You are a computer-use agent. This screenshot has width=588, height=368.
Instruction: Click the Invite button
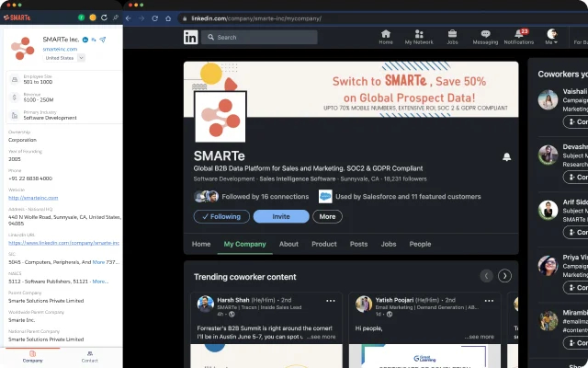click(281, 217)
